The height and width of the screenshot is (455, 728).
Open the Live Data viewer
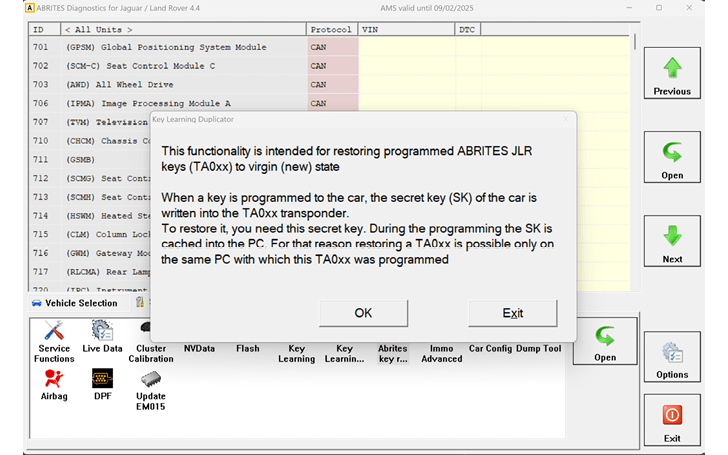(102, 340)
